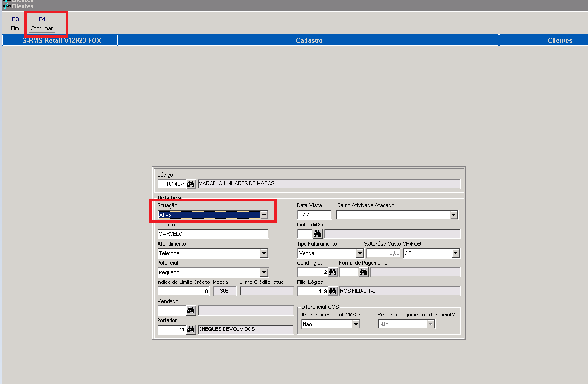Click the Cadastro header label
588x384 pixels.
point(309,41)
